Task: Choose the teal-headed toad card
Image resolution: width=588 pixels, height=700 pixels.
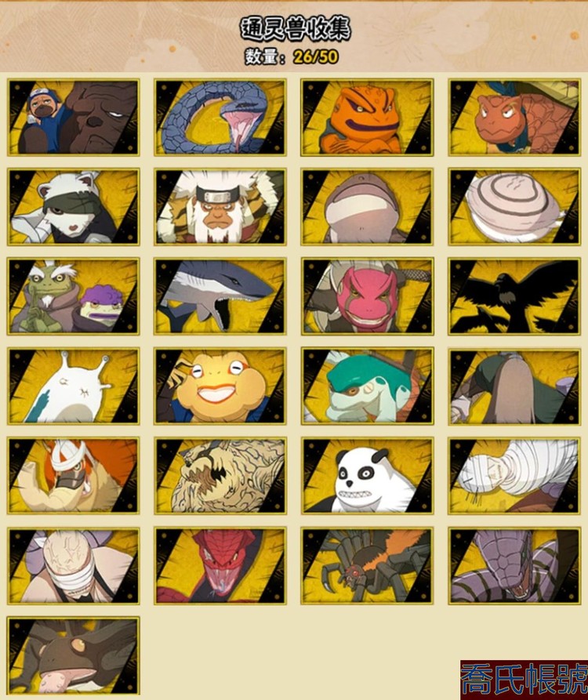Action: (367, 386)
